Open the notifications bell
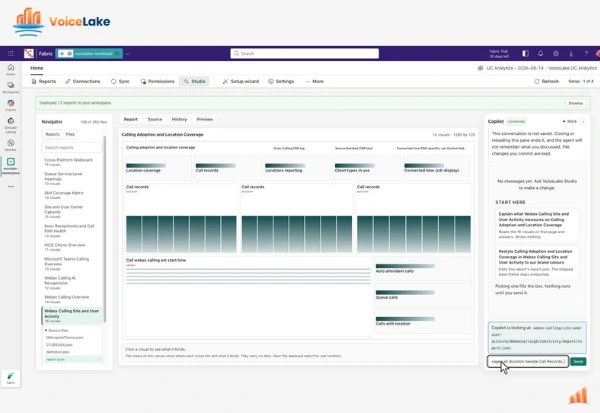Screen dimensions: 600x413 540,54
